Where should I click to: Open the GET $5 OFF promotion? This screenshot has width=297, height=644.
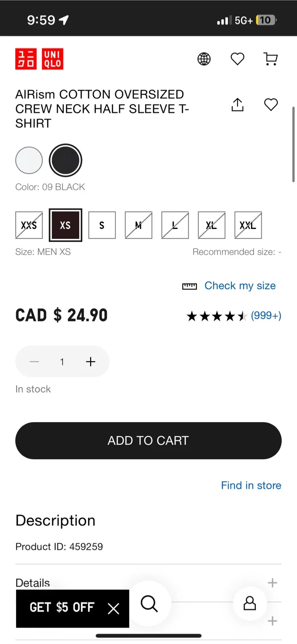62,608
